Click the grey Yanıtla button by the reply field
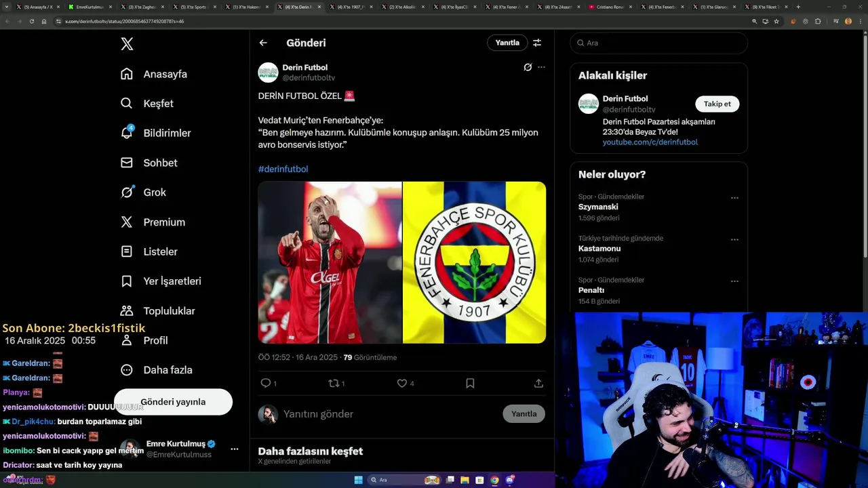This screenshot has width=868, height=488. click(x=524, y=414)
